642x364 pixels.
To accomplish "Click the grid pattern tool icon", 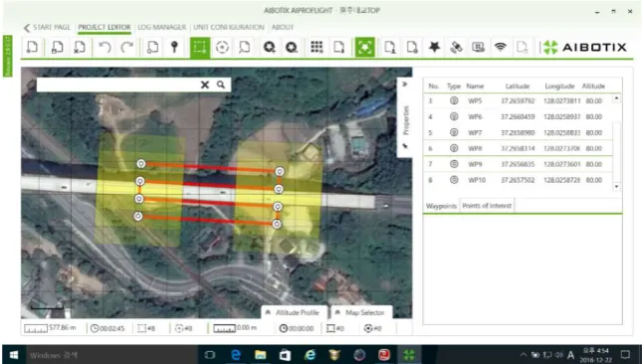I will 317,47.
